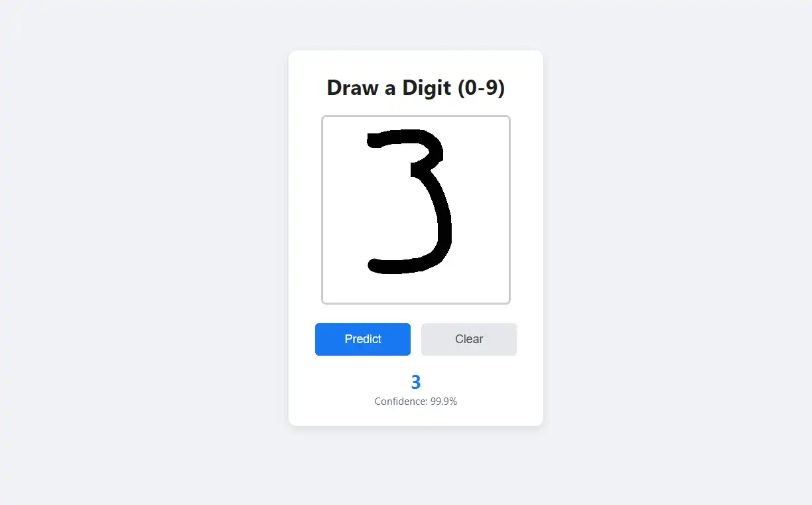The height and width of the screenshot is (505, 812).
Task: Click the "Draw a Digit (0-9)" heading
Action: click(x=416, y=88)
